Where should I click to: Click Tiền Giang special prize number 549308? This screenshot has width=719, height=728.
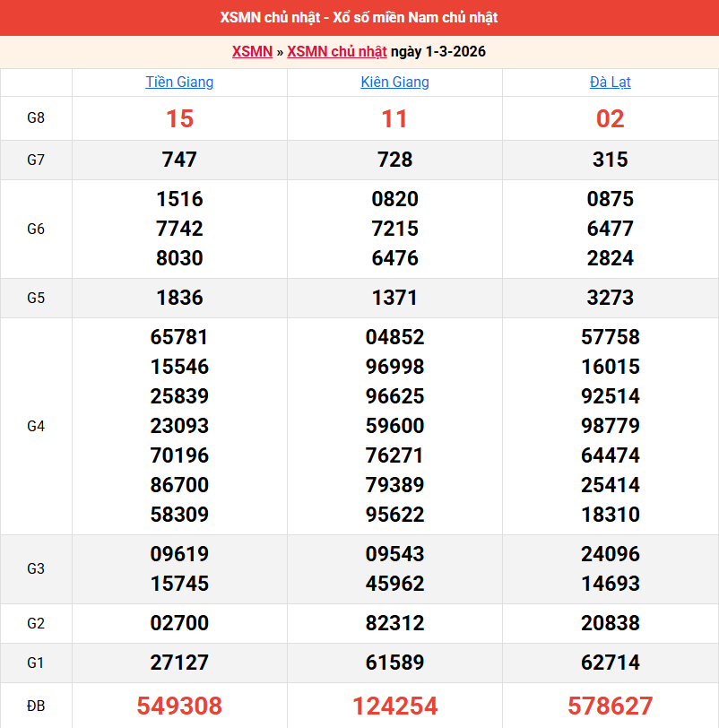[179, 706]
